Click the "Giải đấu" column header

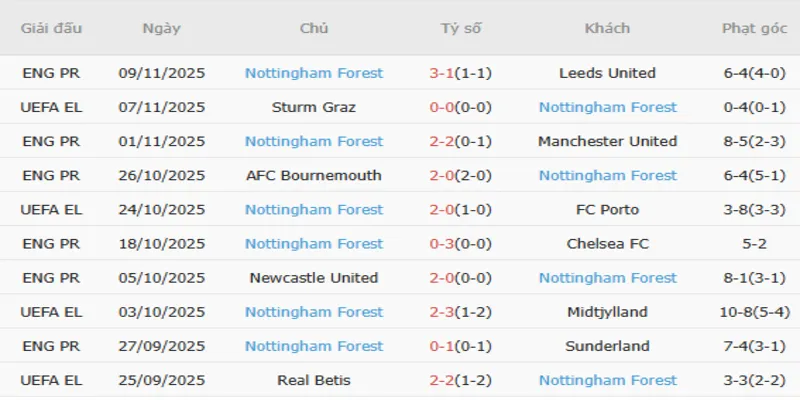51,28
